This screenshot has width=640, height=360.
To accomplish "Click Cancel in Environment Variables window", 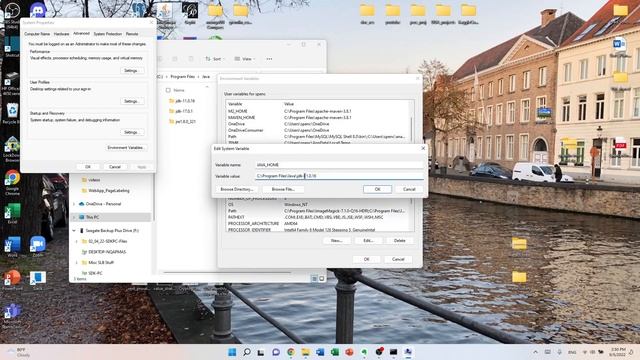I will point(398,259).
